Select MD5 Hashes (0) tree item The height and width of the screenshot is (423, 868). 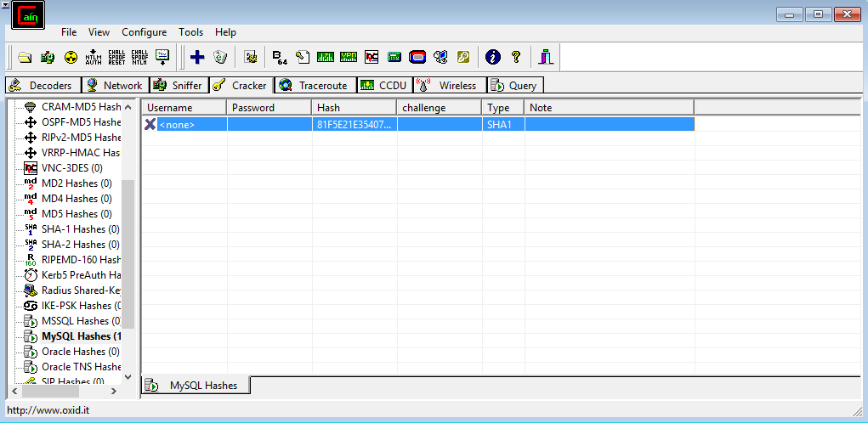tap(77, 214)
